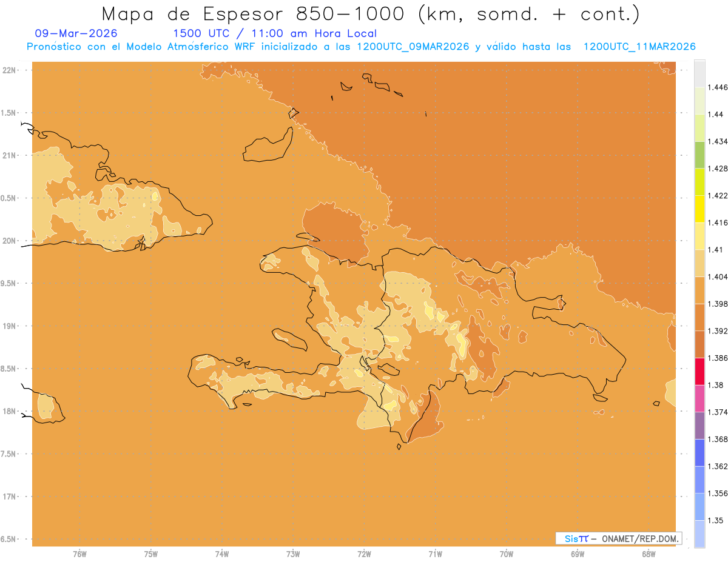728x562 pixels.
Task: Click the time label '1500 UTC / 11:00 am Hora Local'
Action: coord(275,33)
